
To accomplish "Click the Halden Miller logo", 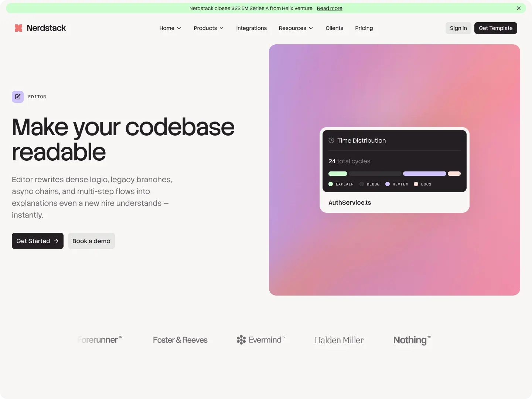I will point(339,340).
